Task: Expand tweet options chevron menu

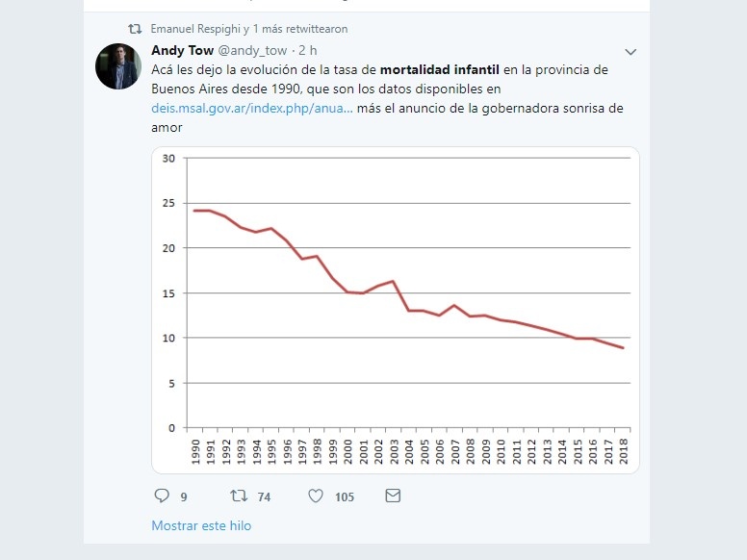Action: point(631,52)
